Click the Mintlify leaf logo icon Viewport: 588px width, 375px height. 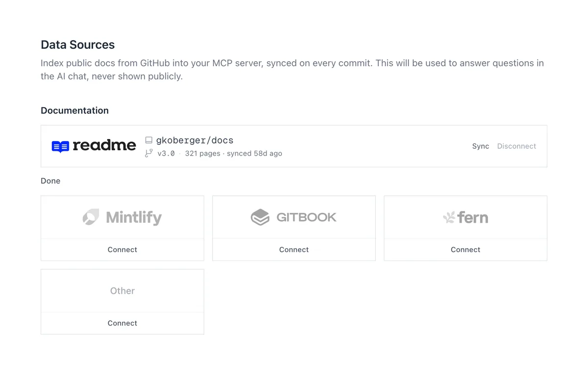(91, 217)
